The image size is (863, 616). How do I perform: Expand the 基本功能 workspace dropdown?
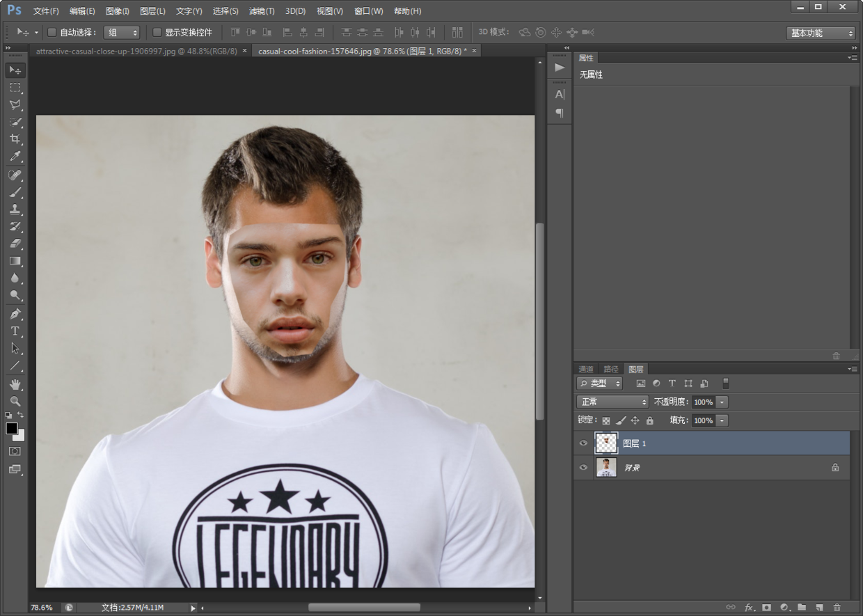point(821,33)
